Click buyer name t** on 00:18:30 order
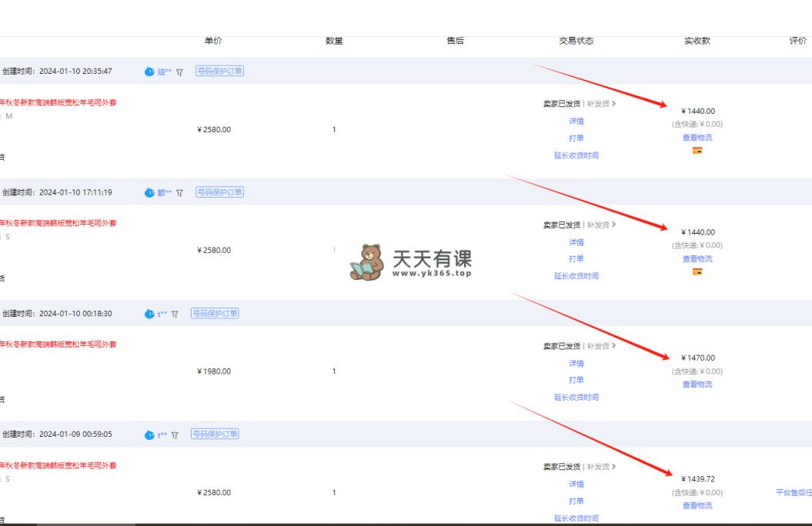812x526 pixels. tap(162, 314)
